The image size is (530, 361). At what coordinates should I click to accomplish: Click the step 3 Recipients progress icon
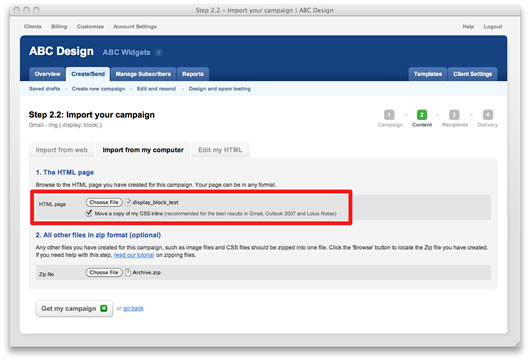point(454,115)
